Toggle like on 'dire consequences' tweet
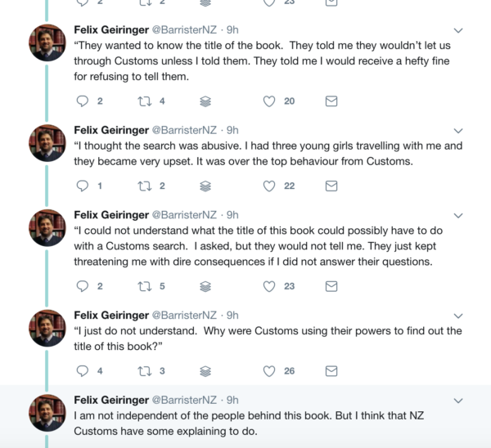The height and width of the screenshot is (448, 491). click(x=268, y=287)
